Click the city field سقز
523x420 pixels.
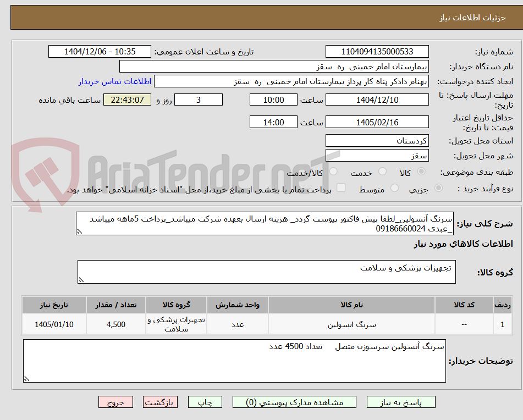(x=377, y=156)
